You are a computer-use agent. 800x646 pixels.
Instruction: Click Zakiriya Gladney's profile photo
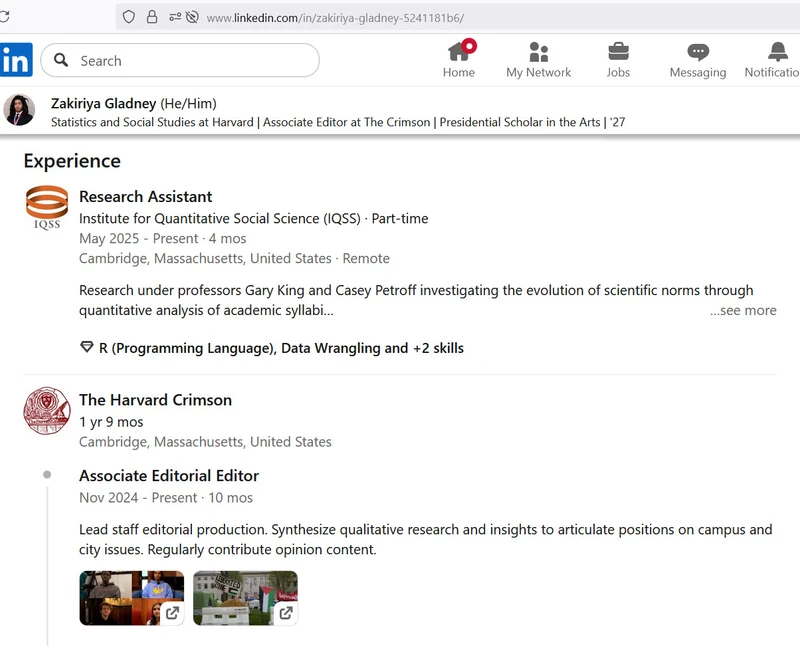click(x=20, y=110)
